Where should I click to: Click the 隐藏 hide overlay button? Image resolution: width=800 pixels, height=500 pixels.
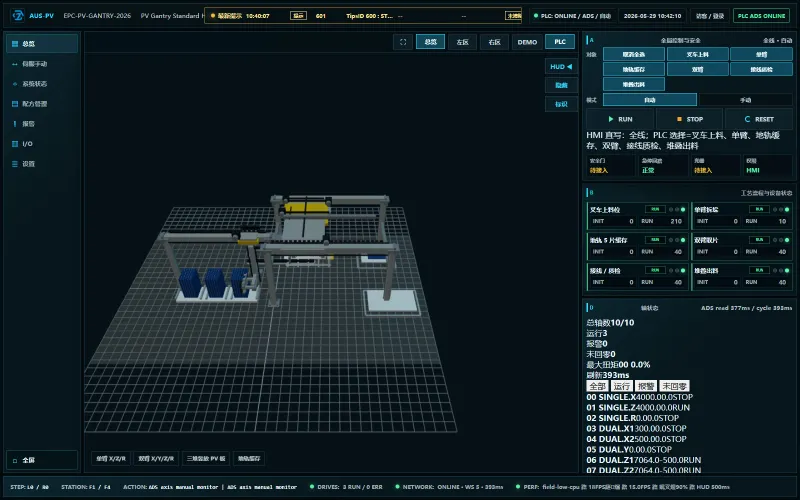tap(561, 85)
